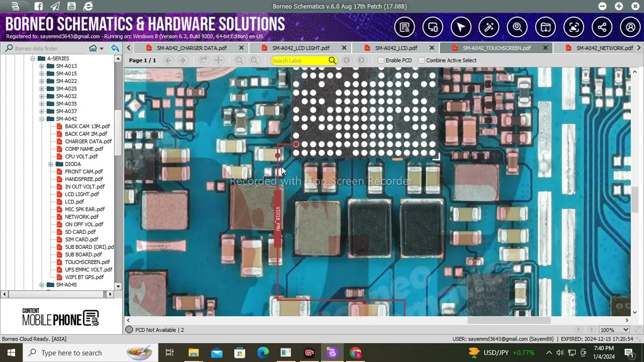Open the Task View taskbar icon
This screenshot has height=362, width=644.
click(x=170, y=353)
